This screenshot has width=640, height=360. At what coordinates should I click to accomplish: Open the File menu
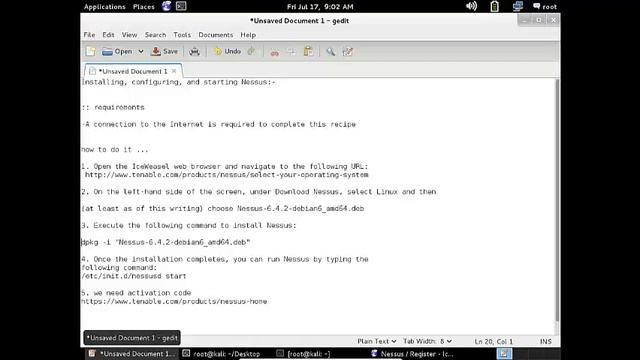point(89,35)
